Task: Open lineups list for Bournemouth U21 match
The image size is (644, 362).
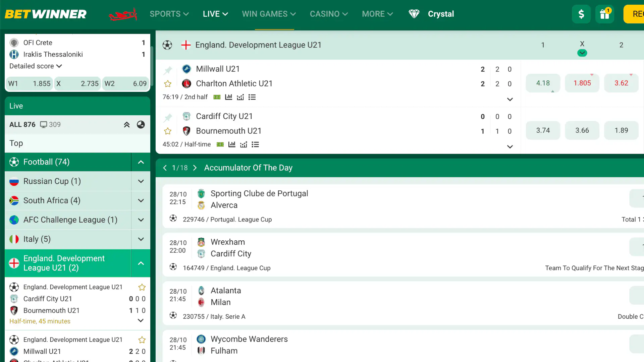Action: 255,144
